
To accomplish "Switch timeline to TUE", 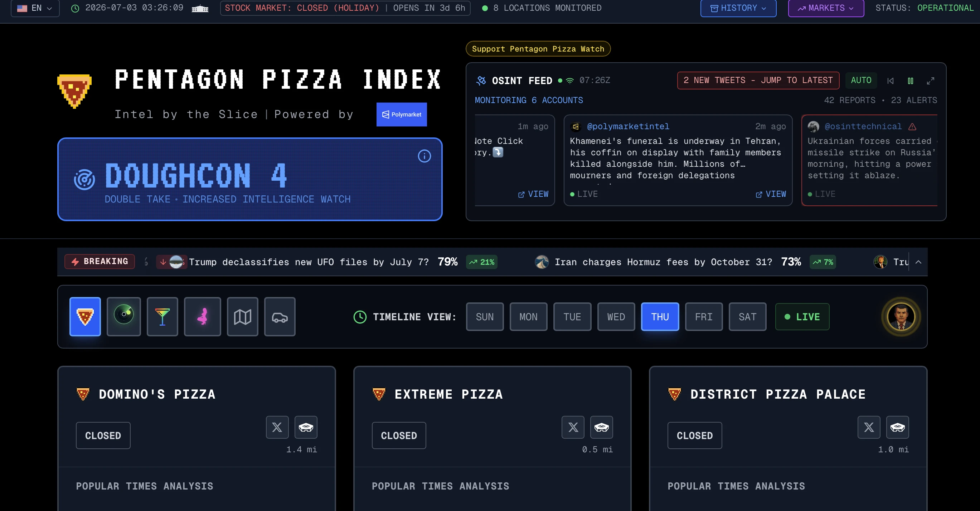I will tap(572, 317).
